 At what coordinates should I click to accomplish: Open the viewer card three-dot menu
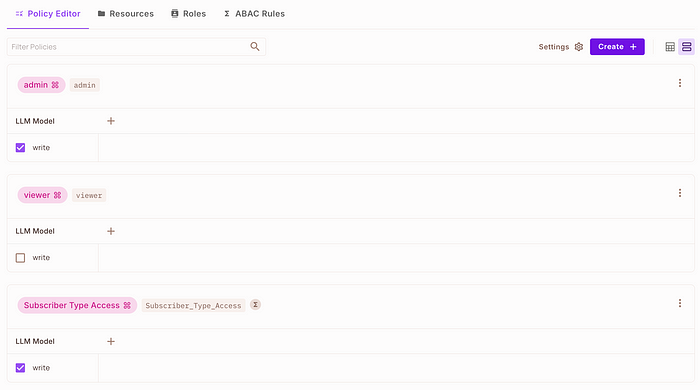680,193
